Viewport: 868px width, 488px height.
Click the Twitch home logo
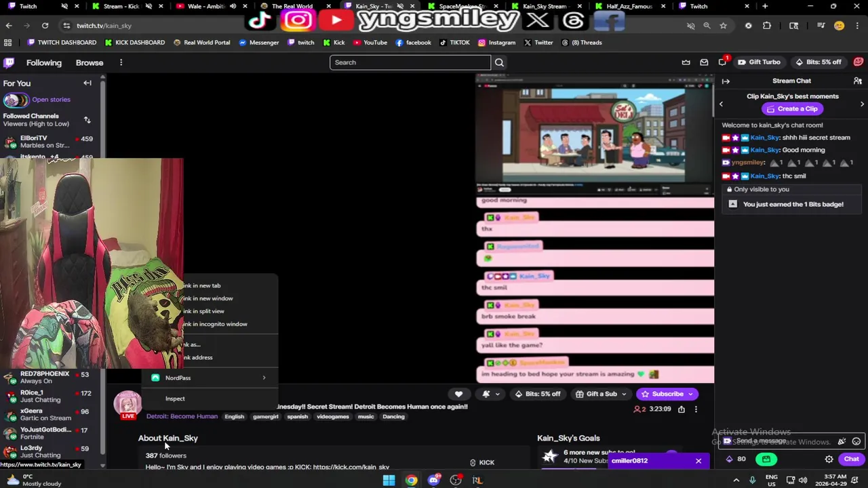click(9, 62)
